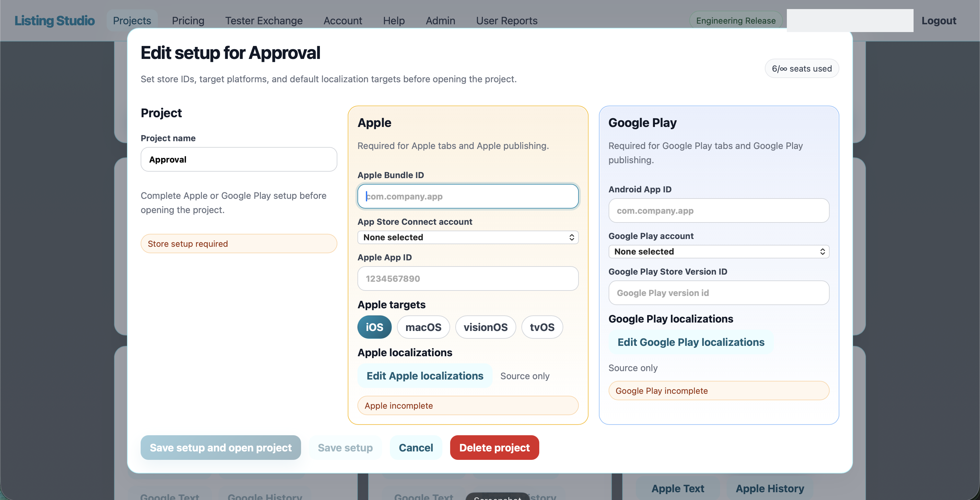Viewport: 980px width, 500px height.
Task: Click Edit Google Play localizations
Action: [x=691, y=342]
